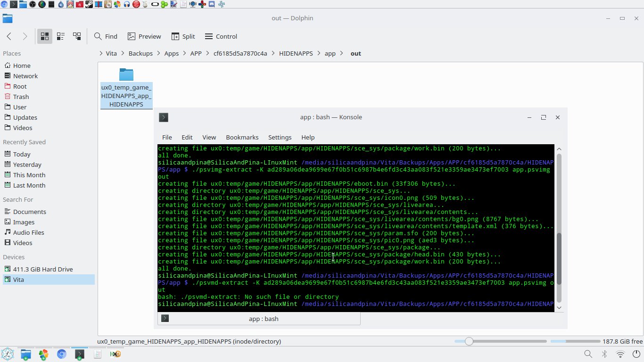Open the Find search tool

click(x=106, y=36)
